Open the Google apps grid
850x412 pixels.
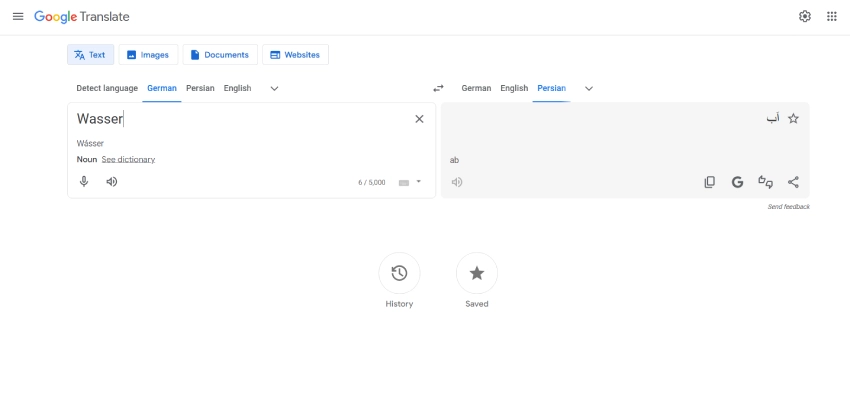point(832,17)
